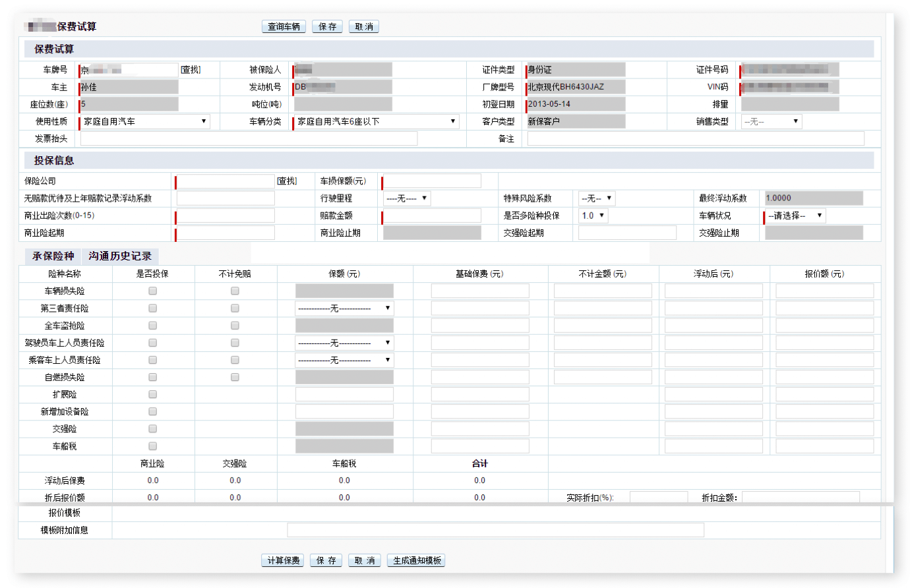This screenshot has height=588, width=910.
Task: Click the bottom 保存 button
Action: pyautogui.click(x=326, y=560)
